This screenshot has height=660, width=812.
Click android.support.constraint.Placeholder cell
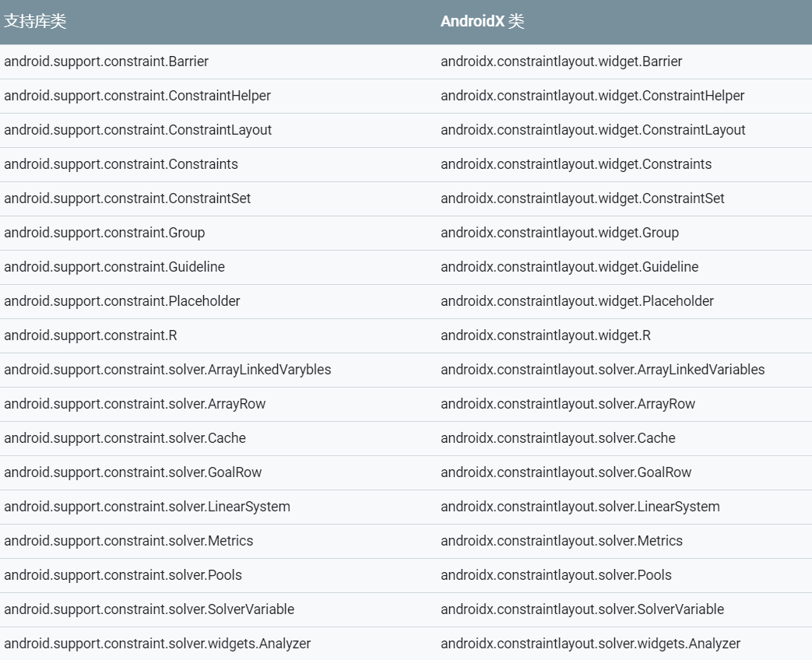pyautogui.click(x=122, y=301)
